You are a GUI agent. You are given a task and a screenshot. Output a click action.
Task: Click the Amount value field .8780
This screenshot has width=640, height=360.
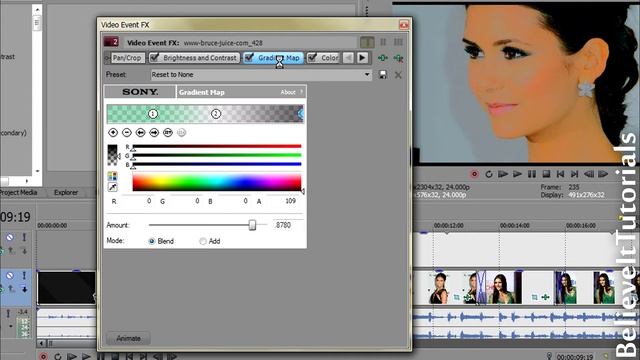tap(288, 225)
